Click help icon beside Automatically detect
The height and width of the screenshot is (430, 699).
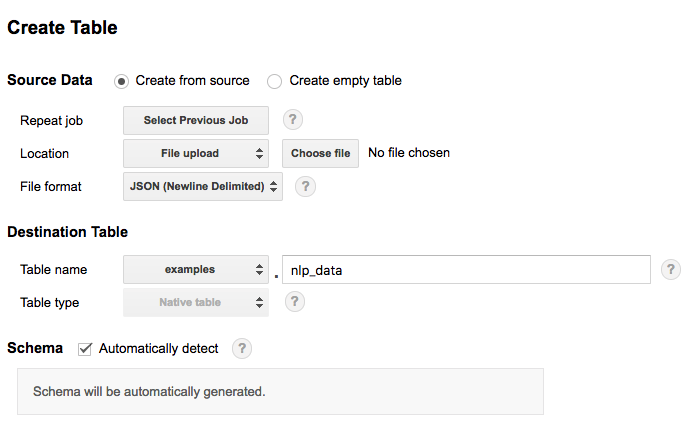(x=242, y=348)
